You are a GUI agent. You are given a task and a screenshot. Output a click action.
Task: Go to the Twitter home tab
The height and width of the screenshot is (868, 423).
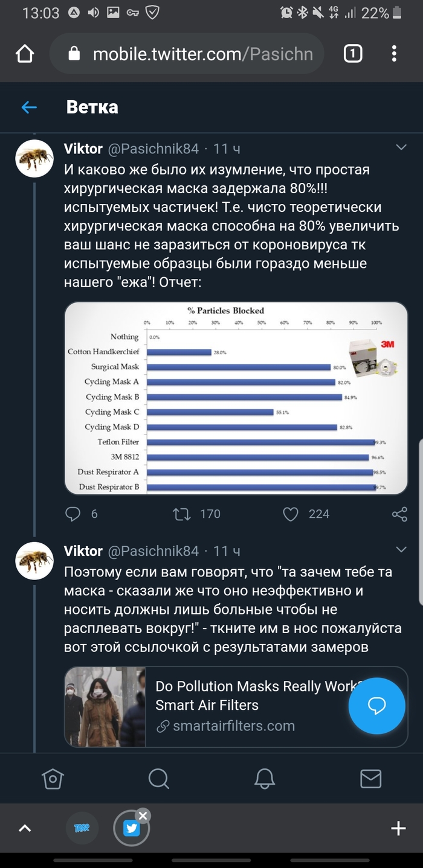(53, 779)
